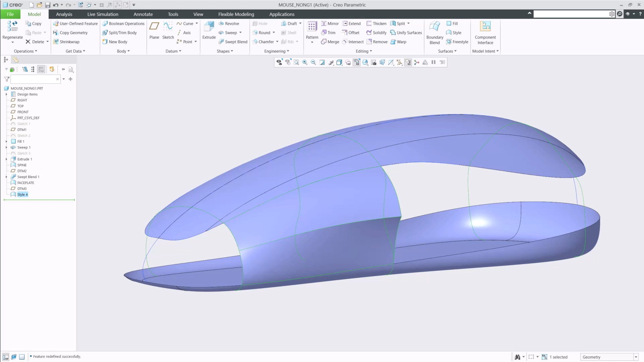
Task: Open the Annotate tab
Action: pyautogui.click(x=143, y=14)
